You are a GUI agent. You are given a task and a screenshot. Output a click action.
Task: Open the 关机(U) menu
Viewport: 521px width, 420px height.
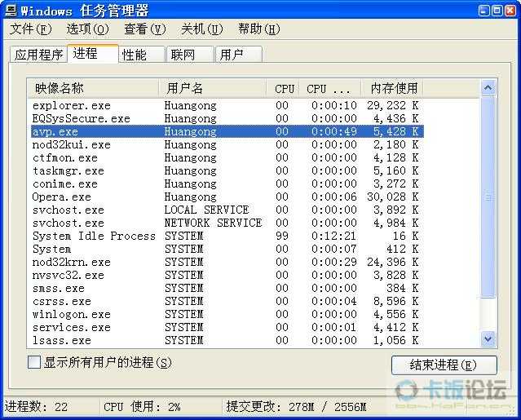tap(202, 29)
